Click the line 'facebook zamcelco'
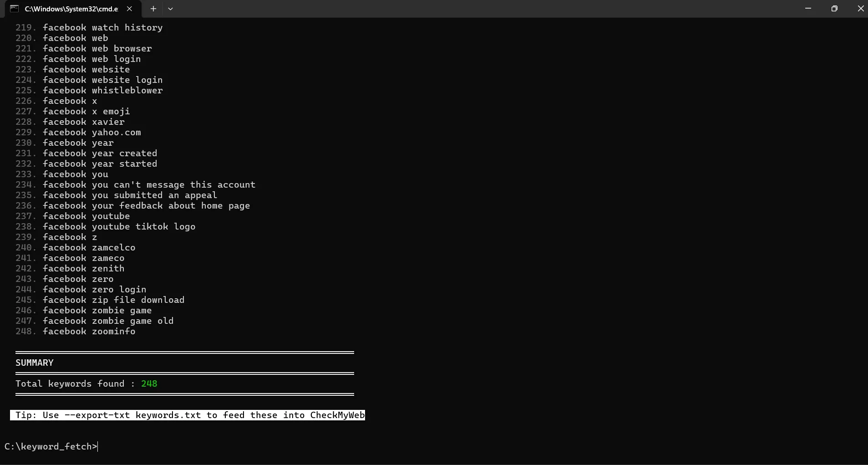This screenshot has height=465, width=868. tap(89, 248)
